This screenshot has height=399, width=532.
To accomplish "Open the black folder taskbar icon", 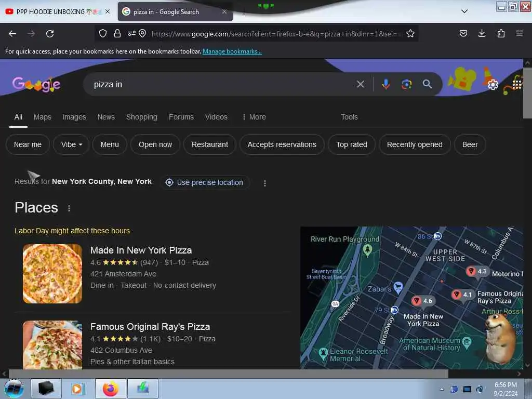I will [46, 389].
